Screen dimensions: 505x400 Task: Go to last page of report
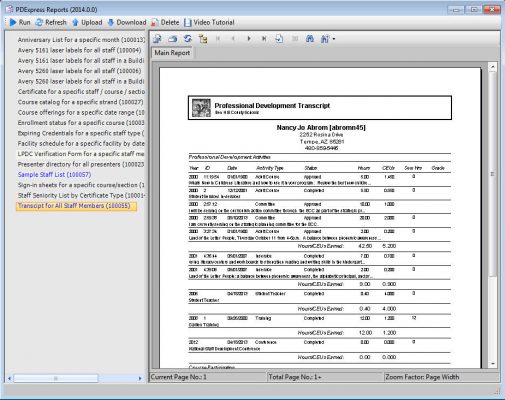pyautogui.click(x=264, y=39)
